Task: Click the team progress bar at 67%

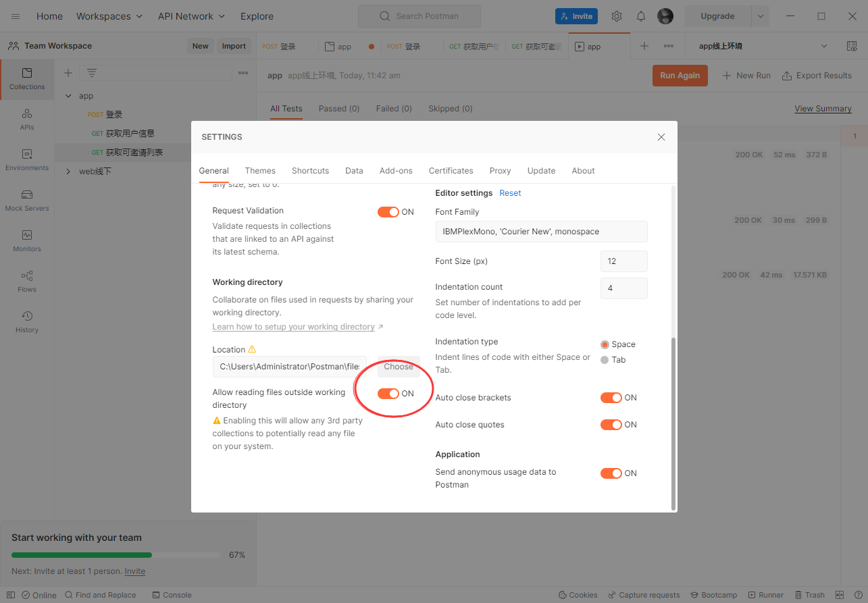Action: (x=116, y=555)
